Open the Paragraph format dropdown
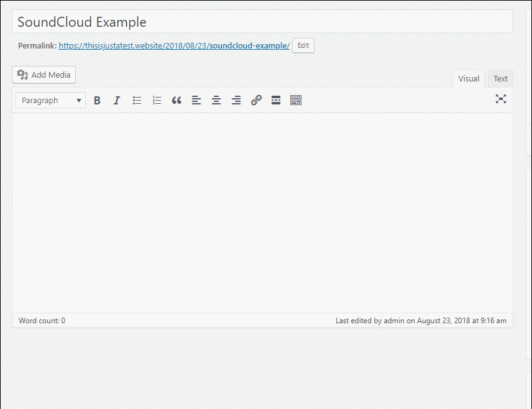 [50, 101]
